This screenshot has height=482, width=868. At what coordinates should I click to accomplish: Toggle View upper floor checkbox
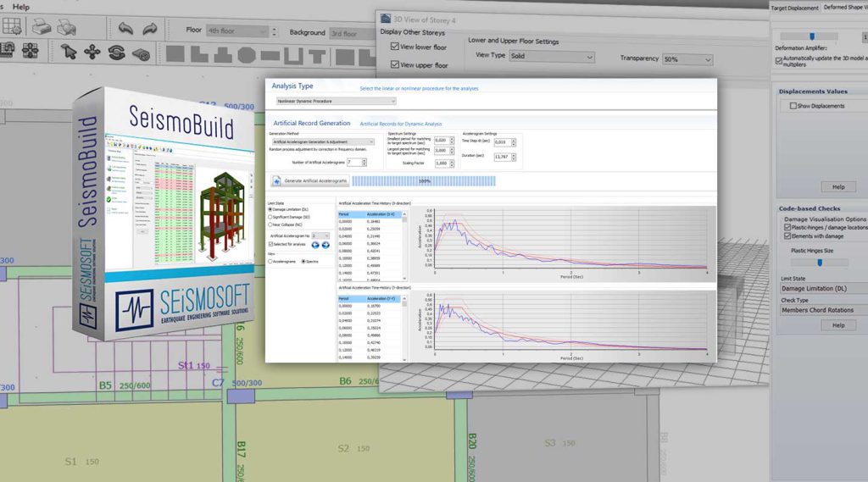395,64
